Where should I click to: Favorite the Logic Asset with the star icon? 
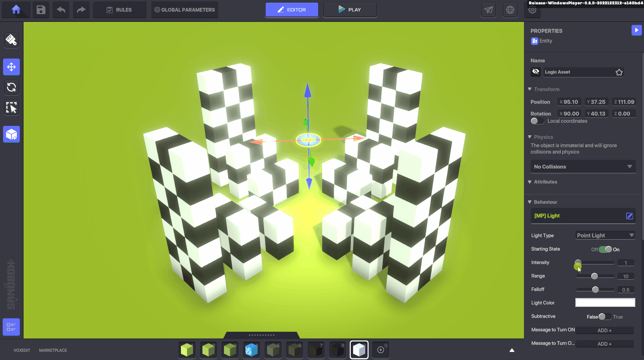pyautogui.click(x=619, y=72)
